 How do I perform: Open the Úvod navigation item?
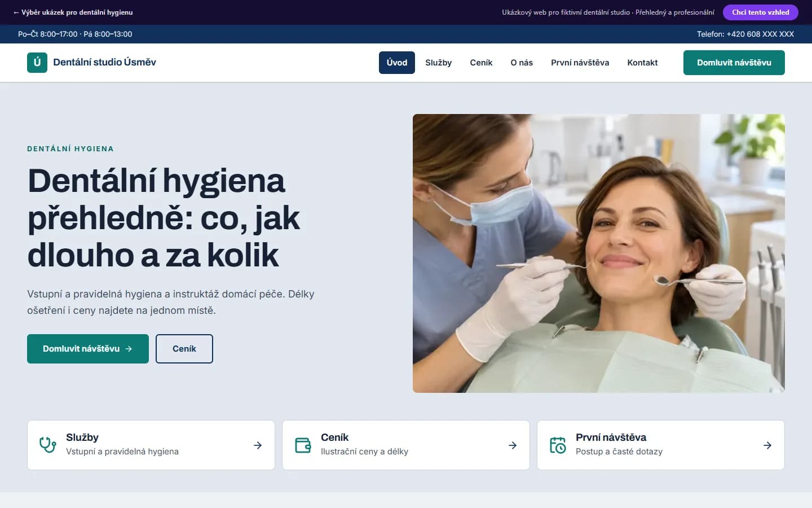point(397,63)
